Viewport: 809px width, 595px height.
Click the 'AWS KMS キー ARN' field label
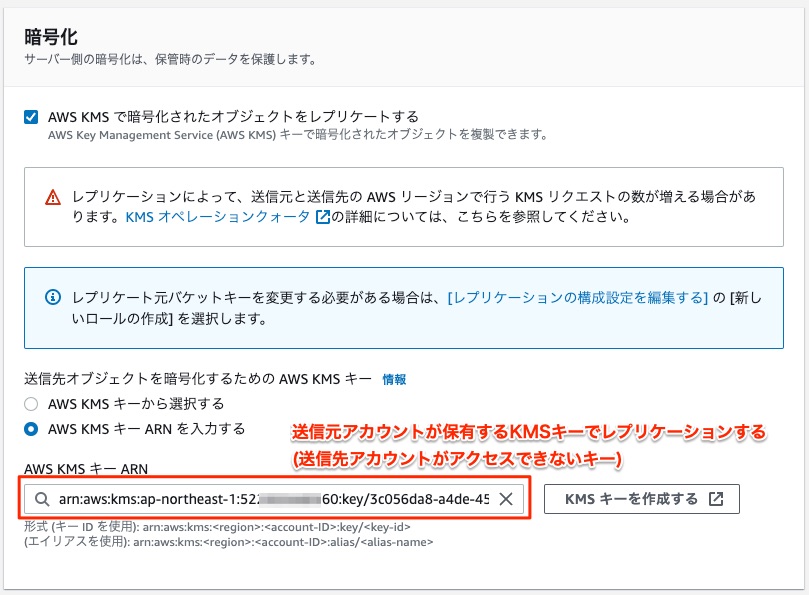click(x=86, y=469)
